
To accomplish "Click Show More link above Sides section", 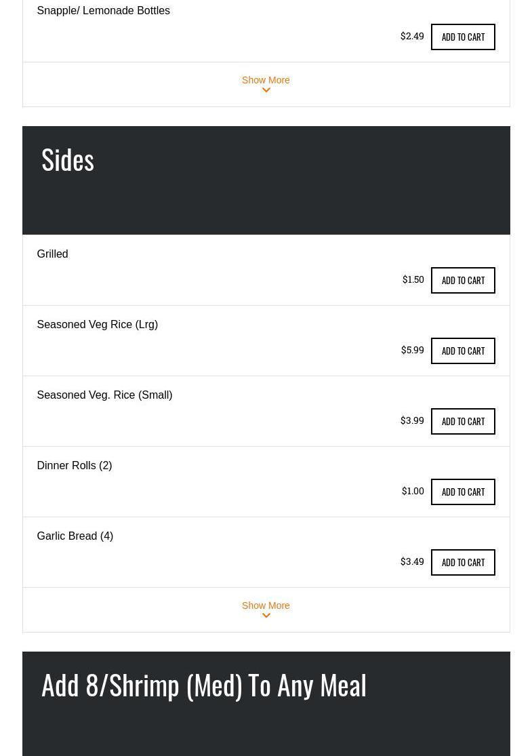I will [x=266, y=80].
